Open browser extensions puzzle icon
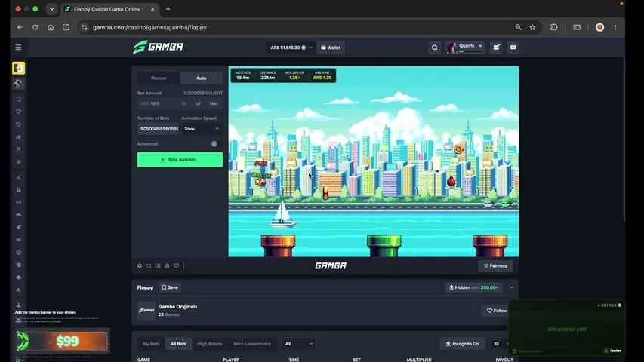Image resolution: width=644 pixels, height=362 pixels. coord(553,27)
